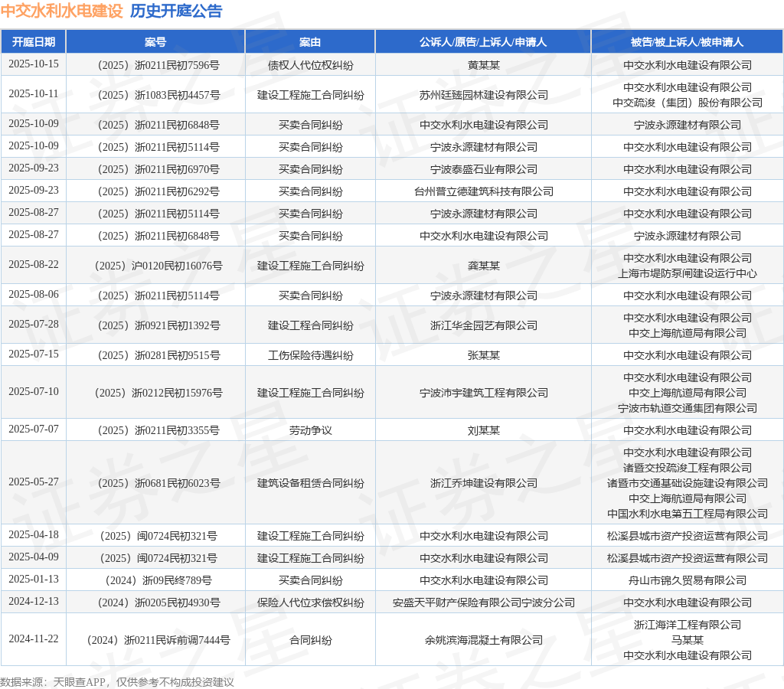Click the 公诉人/原告/上诉人/申请人 column header
The height and width of the screenshot is (689, 784).
point(483,42)
